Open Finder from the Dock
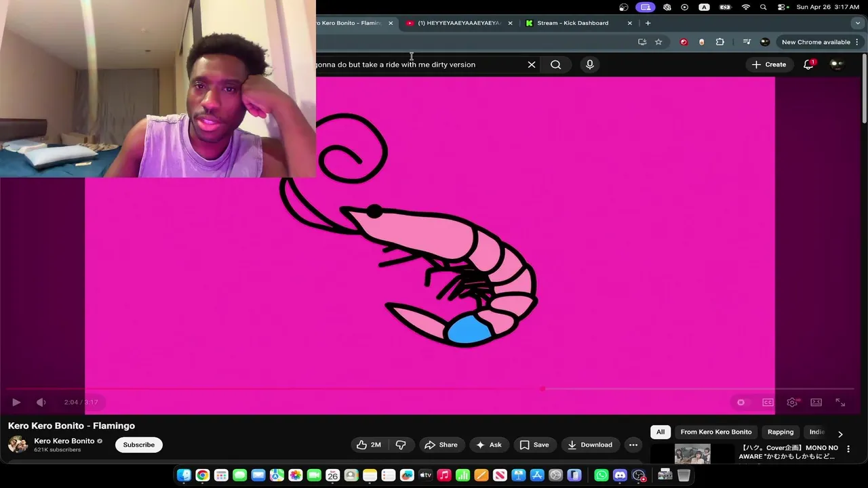The height and width of the screenshot is (488, 868). pos(184,475)
